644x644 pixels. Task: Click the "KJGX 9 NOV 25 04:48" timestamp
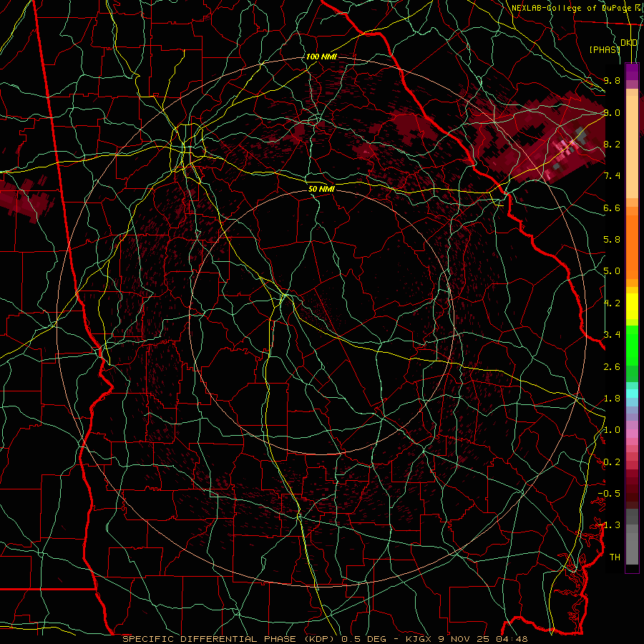coord(467,639)
